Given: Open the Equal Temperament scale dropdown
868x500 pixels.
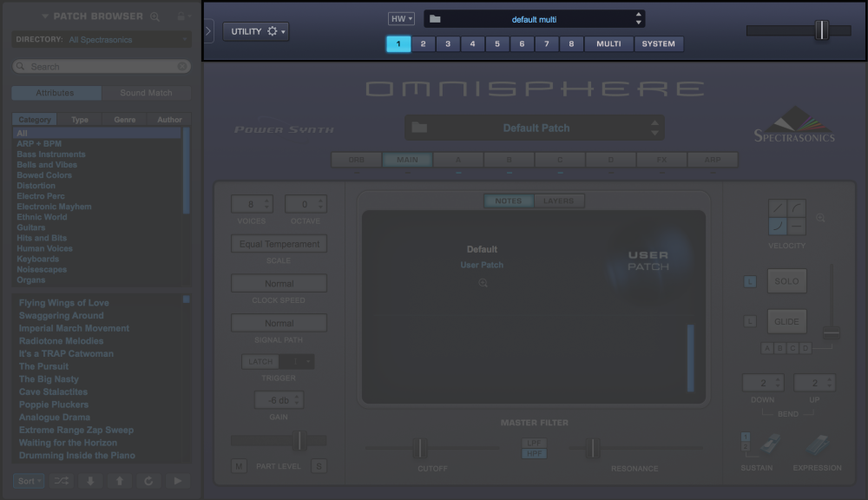Looking at the screenshot, I should (279, 244).
